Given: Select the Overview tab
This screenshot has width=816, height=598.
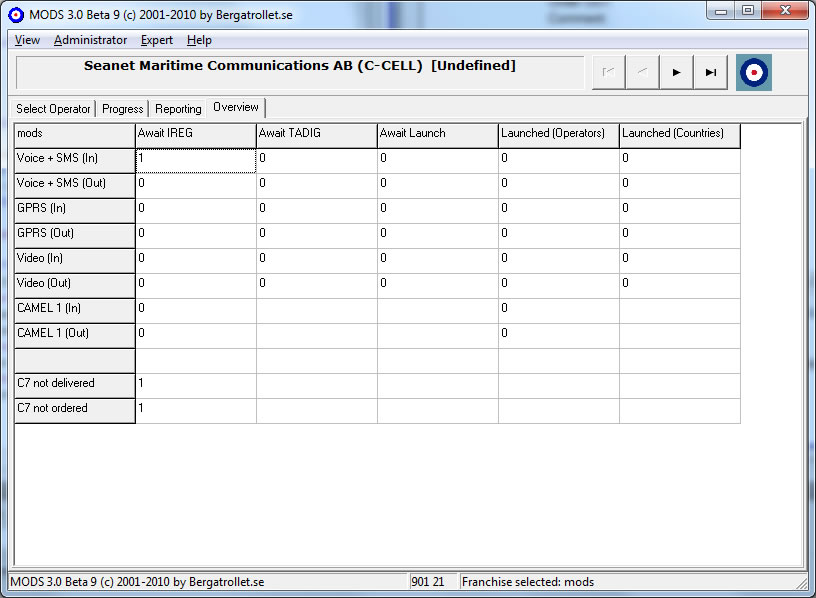Looking at the screenshot, I should coord(236,108).
